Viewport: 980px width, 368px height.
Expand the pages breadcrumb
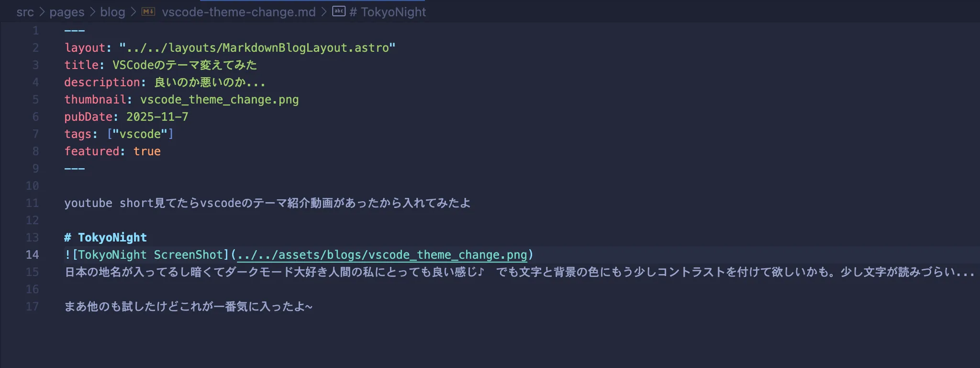pyautogui.click(x=67, y=12)
